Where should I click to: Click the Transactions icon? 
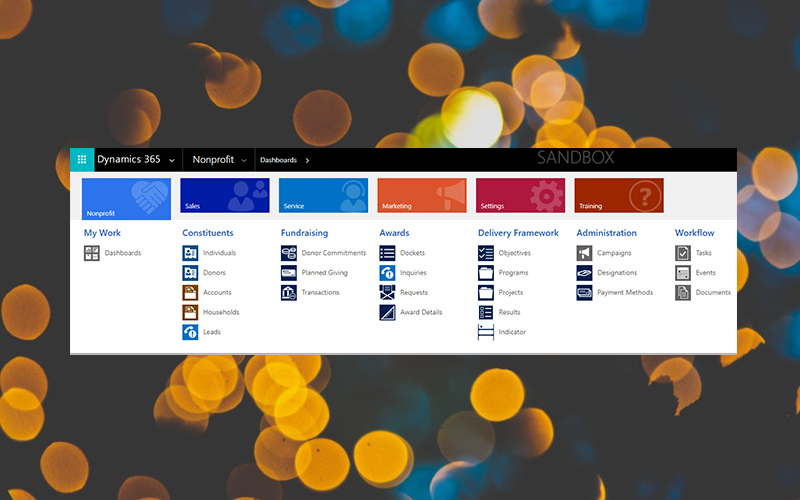pos(289,292)
